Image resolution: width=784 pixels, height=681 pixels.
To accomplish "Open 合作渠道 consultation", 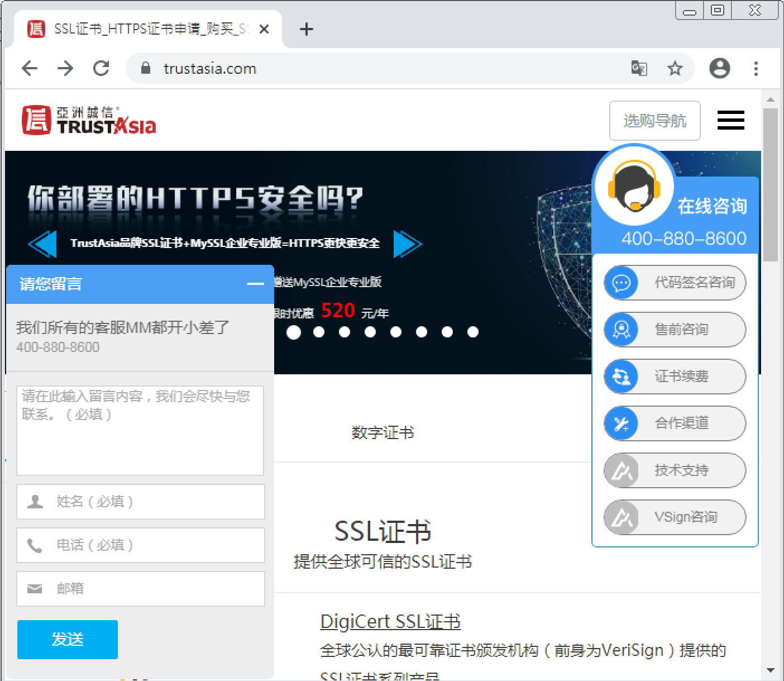I will point(675,423).
